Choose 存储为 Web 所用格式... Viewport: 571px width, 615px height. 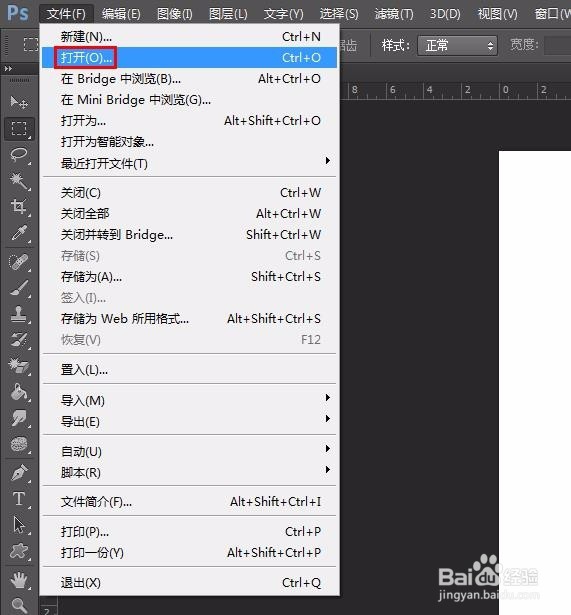click(190, 318)
